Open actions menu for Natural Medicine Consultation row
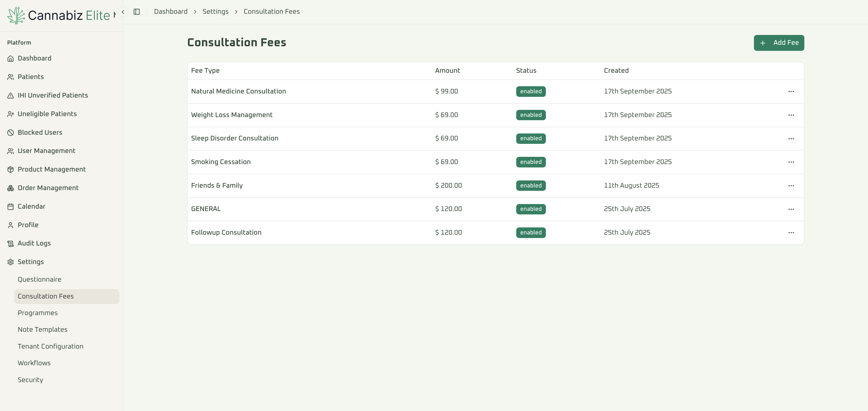 [791, 91]
